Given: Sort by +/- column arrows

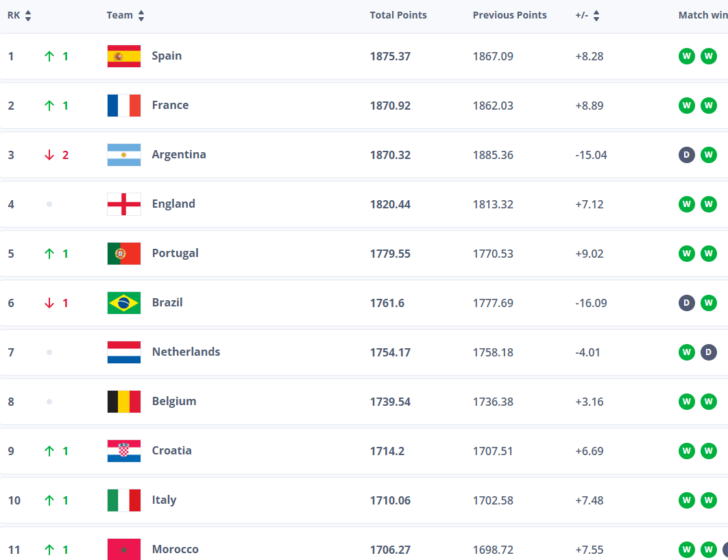Looking at the screenshot, I should (x=596, y=16).
